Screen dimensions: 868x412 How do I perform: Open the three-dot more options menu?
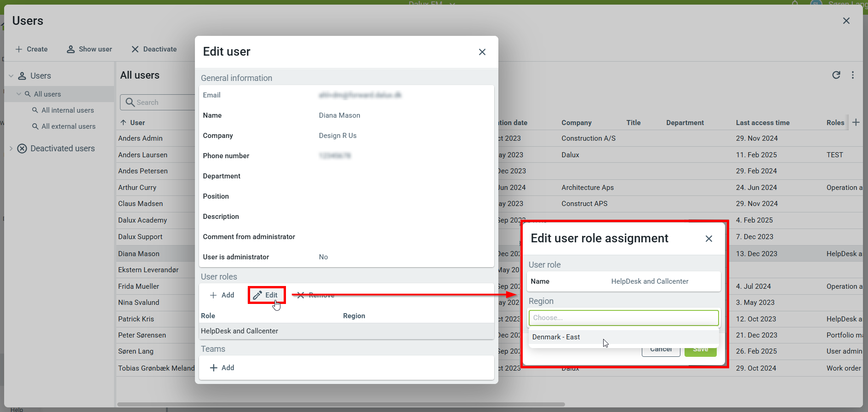point(852,75)
